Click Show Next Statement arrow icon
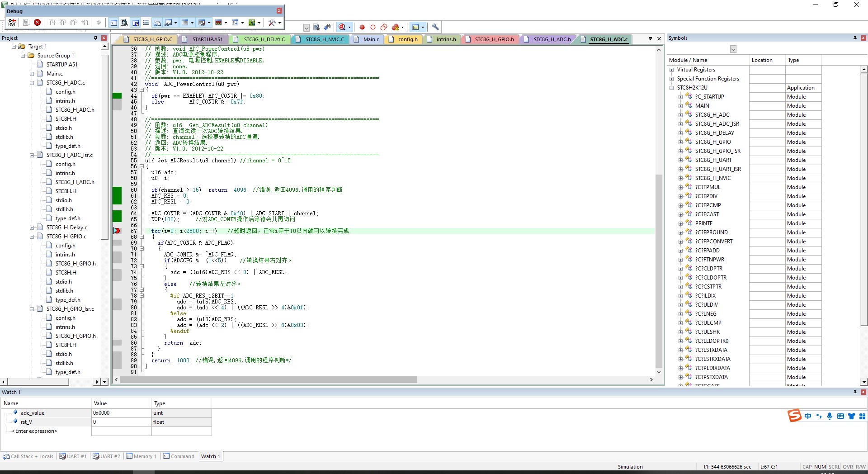 coord(99,23)
